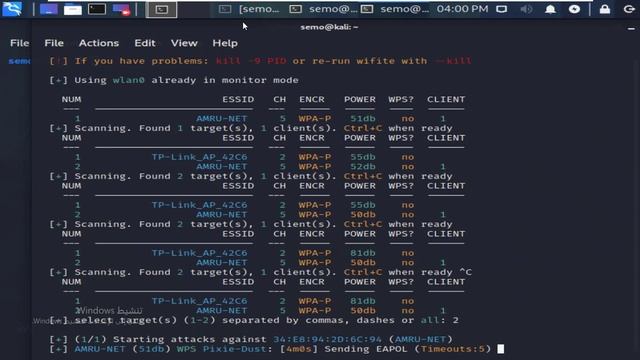Screen dimensions: 640x360
Task: Click the '(1/1) Starting attacks against' text
Action: click(x=170, y=339)
